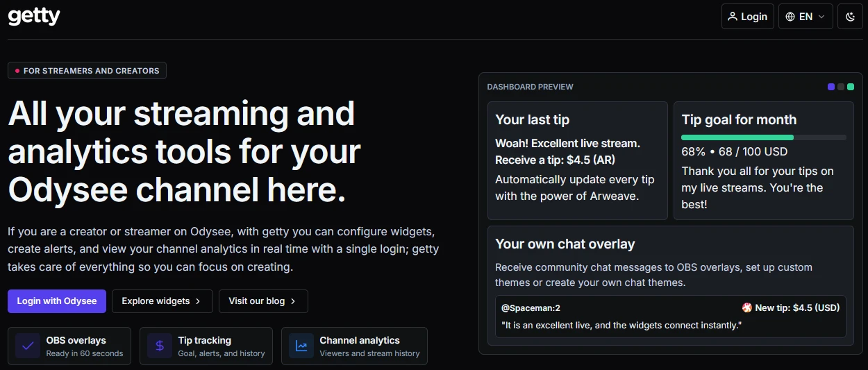Open the EN language dropdown

pyautogui.click(x=806, y=16)
